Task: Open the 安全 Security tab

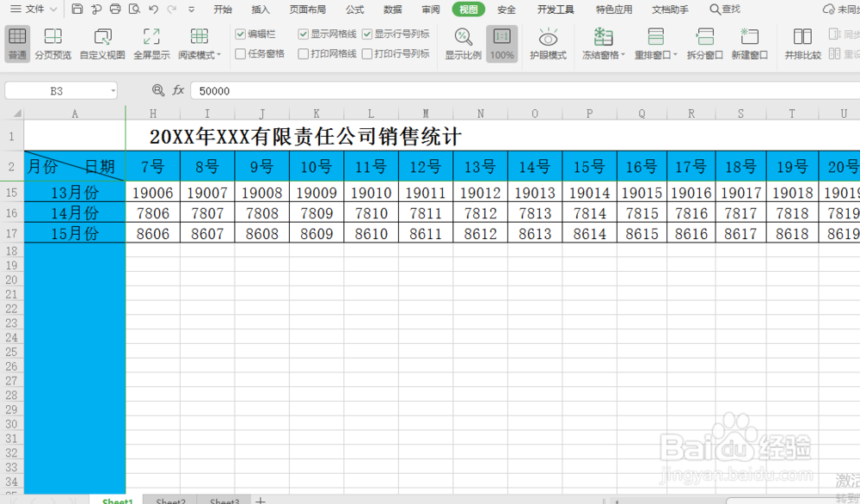Action: click(x=507, y=9)
